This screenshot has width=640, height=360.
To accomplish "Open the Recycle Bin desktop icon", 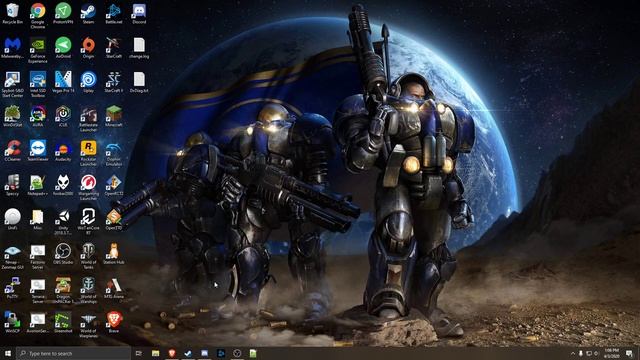I will (12, 14).
